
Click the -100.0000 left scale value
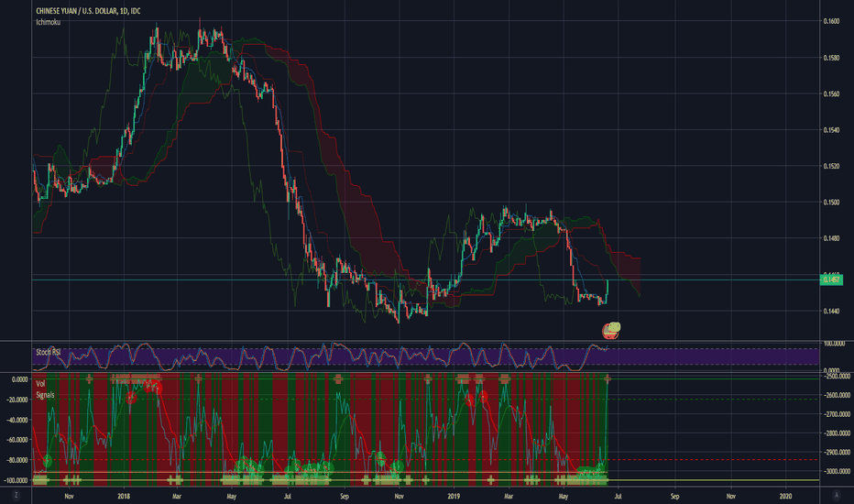16,480
